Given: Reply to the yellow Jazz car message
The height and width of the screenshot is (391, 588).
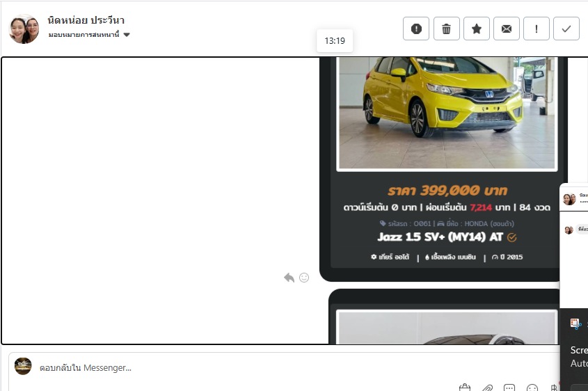Looking at the screenshot, I should click(x=289, y=278).
